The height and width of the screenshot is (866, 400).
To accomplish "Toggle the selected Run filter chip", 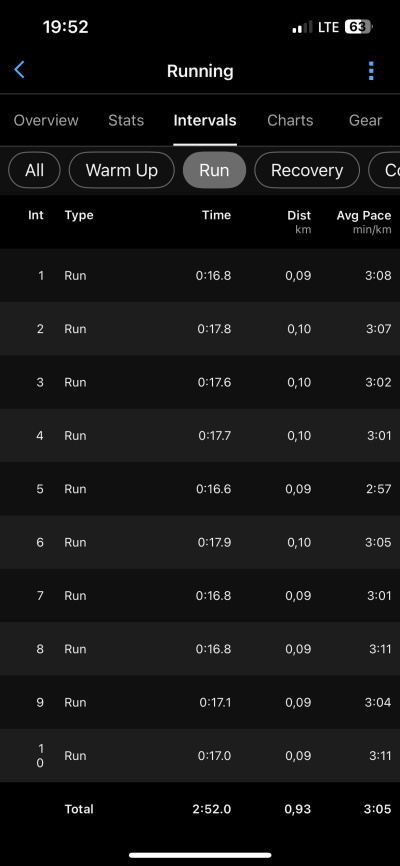I will coord(214,170).
